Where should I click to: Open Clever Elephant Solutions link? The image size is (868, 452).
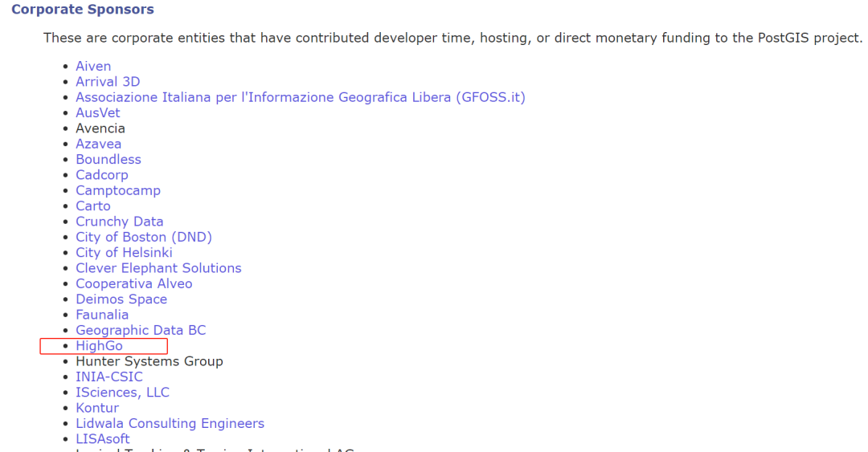tap(158, 268)
